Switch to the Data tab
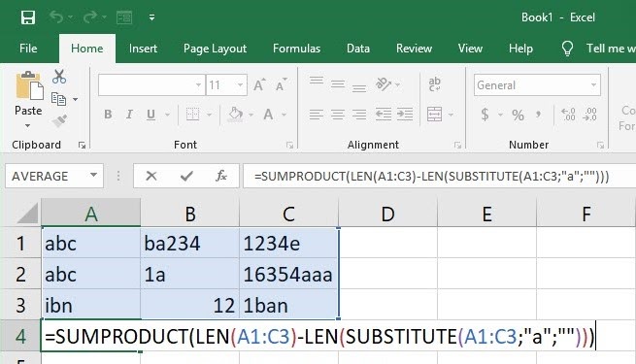This screenshot has width=636, height=364. tap(358, 49)
